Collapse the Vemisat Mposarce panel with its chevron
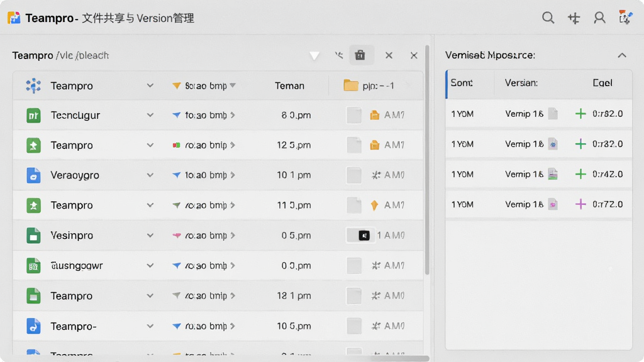The image size is (644, 362). [x=622, y=55]
